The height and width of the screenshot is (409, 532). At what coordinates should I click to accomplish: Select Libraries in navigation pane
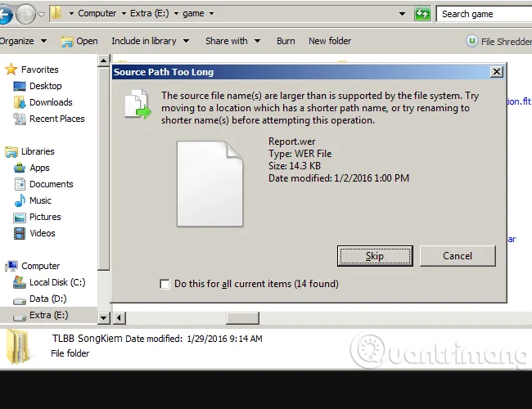tap(38, 151)
